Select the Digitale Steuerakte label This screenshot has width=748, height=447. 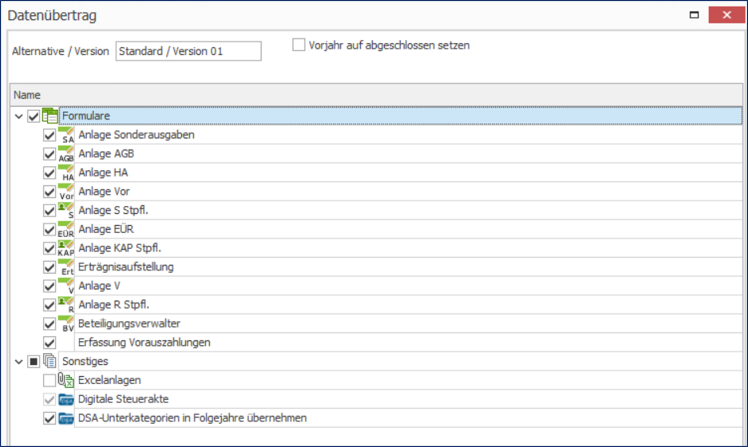click(124, 399)
